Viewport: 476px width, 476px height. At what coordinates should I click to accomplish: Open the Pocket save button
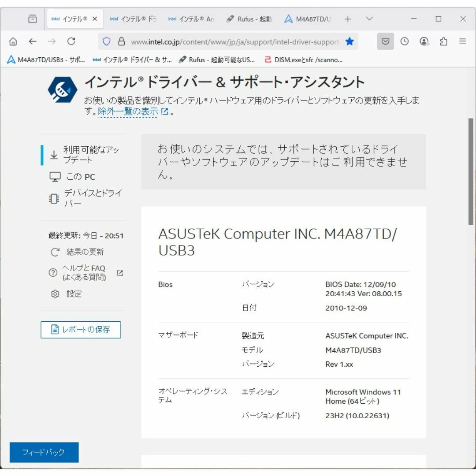tap(386, 41)
